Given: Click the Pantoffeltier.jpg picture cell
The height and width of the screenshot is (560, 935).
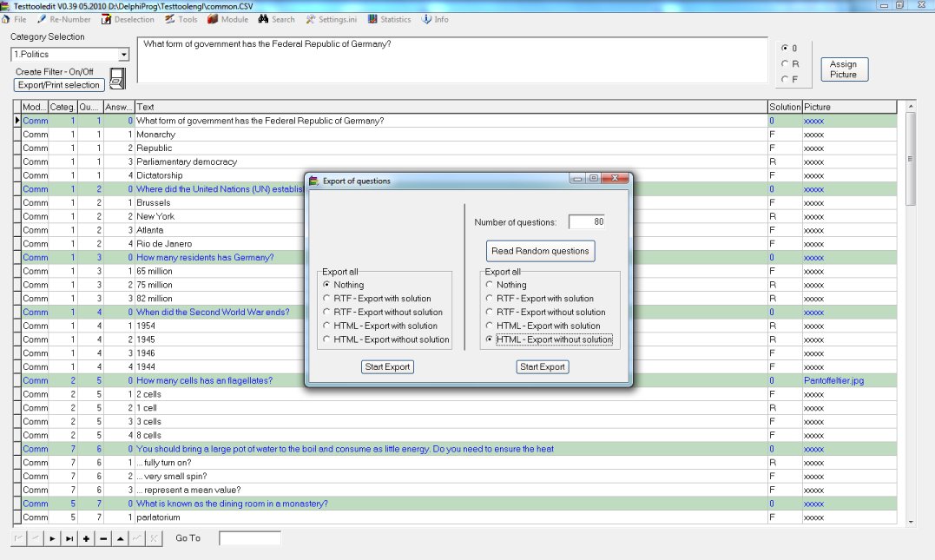Looking at the screenshot, I should [x=849, y=380].
